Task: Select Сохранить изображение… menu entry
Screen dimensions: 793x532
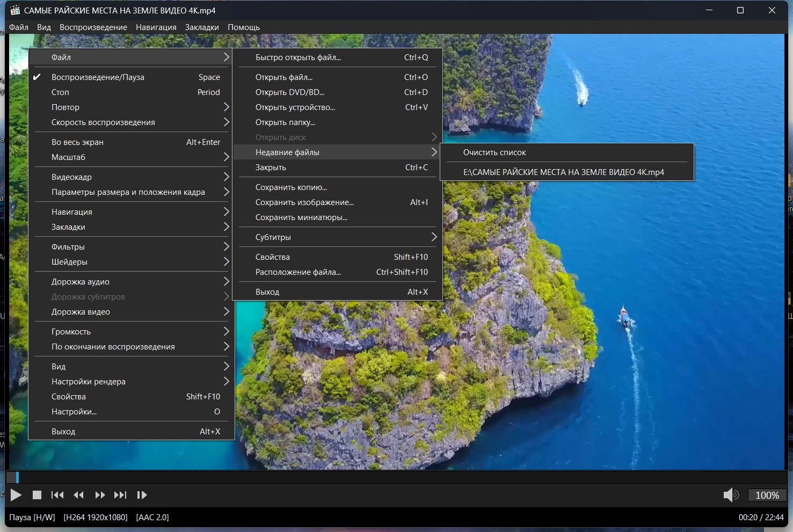Action: (304, 202)
